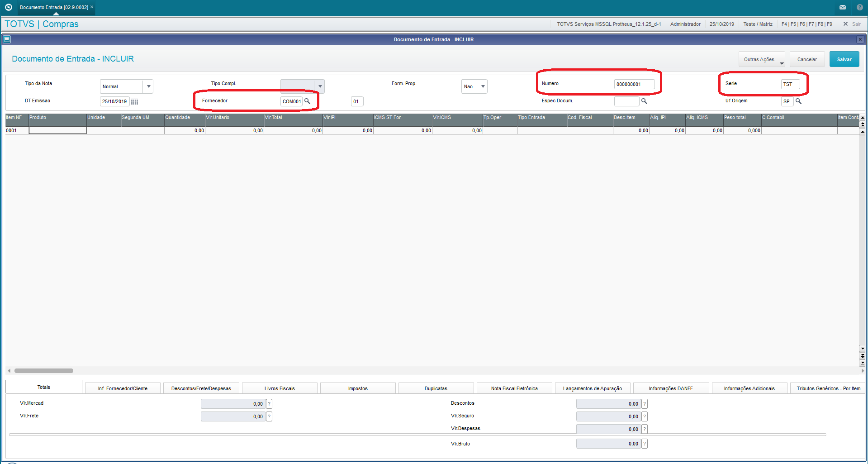Click scroll-left arrow under grid
Viewport: 868px width, 464px height.
coord(9,371)
